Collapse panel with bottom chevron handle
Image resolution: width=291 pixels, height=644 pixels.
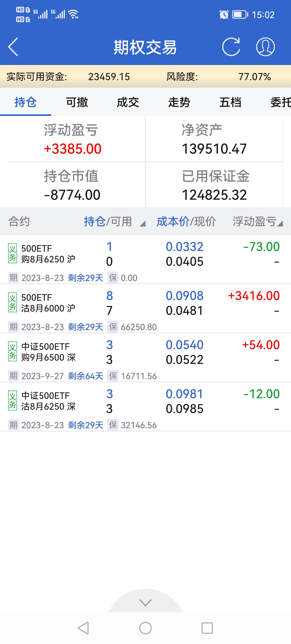[145, 602]
